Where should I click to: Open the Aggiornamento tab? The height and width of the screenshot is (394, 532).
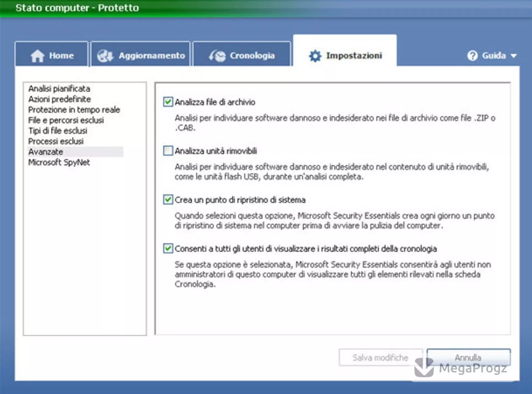(140, 54)
